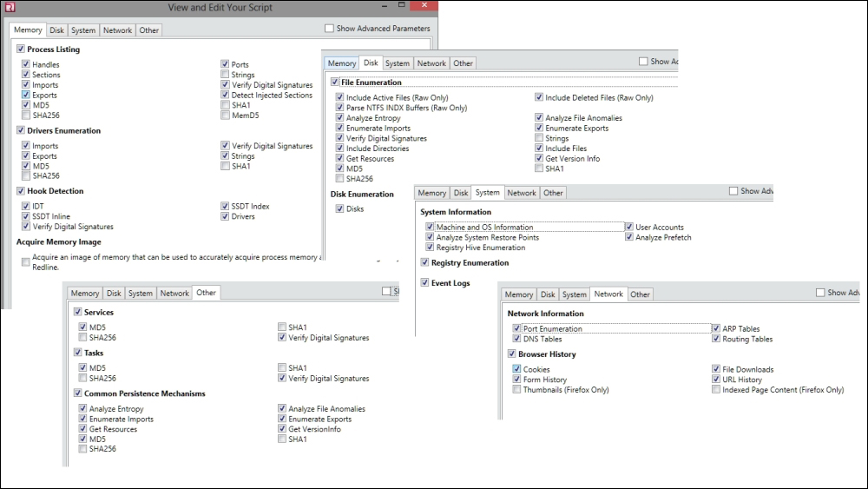
Task: Toggle Analyze Prefetch checkbox
Action: click(628, 236)
